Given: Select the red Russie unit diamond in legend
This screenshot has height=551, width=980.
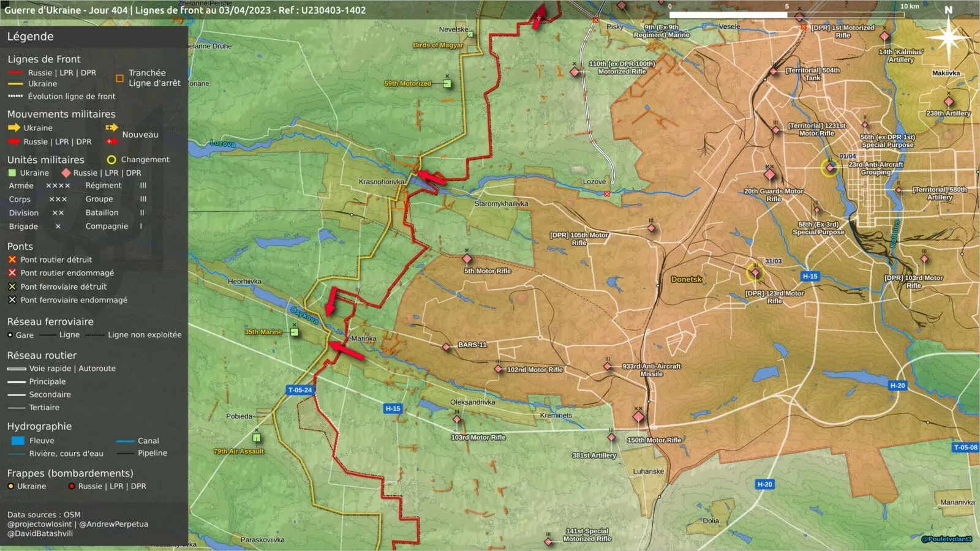Looking at the screenshot, I should pyautogui.click(x=66, y=173).
